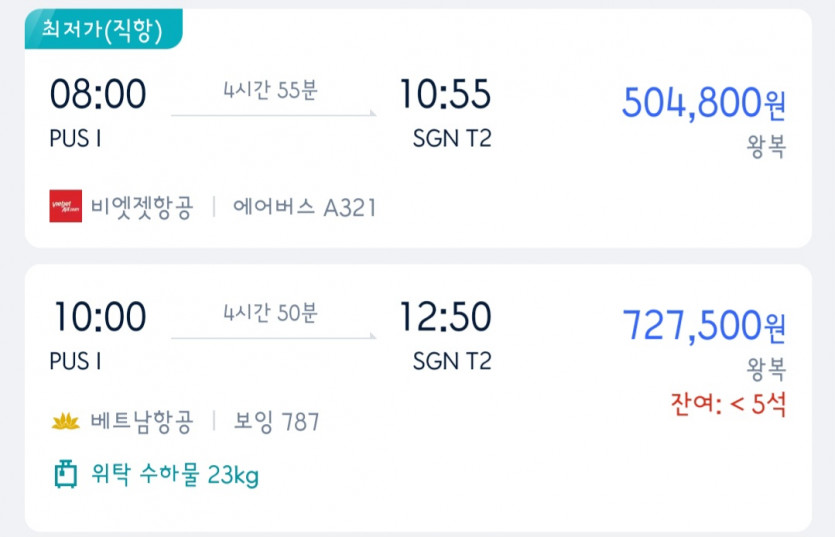This screenshot has width=835, height=537.
Task: Click the Vietnam Airlines lotus logo
Action: [66, 422]
